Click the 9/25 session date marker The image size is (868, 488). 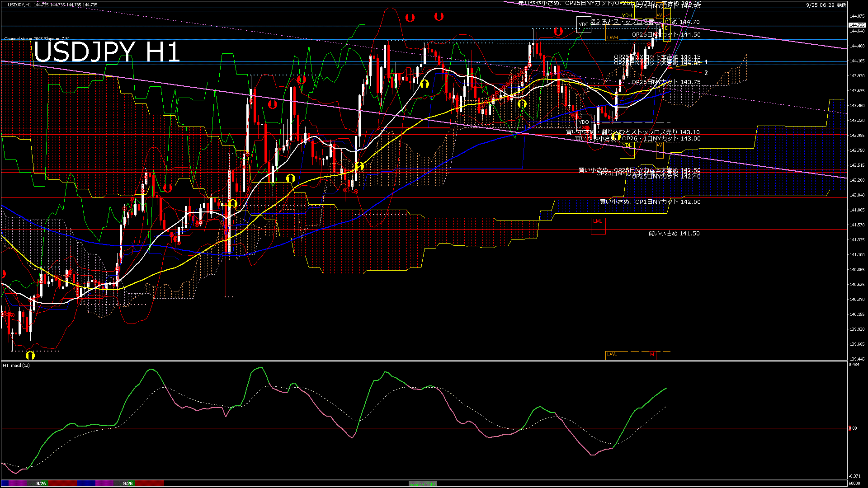[41, 483]
